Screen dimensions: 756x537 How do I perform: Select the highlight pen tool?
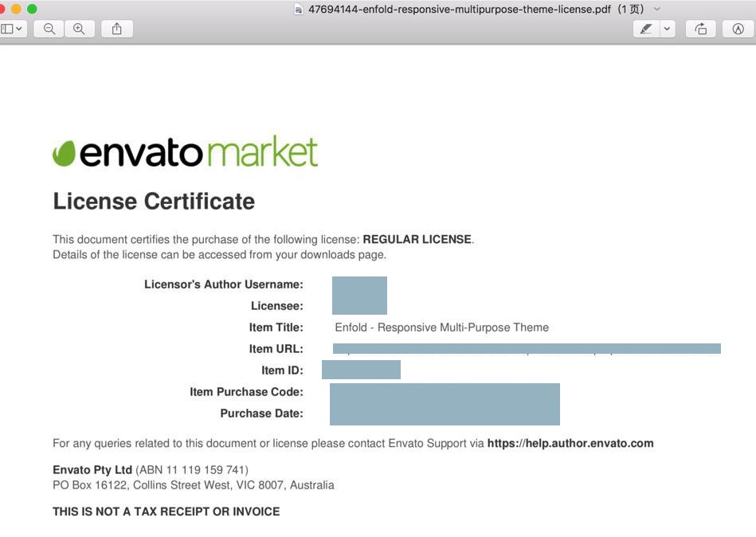click(x=646, y=29)
